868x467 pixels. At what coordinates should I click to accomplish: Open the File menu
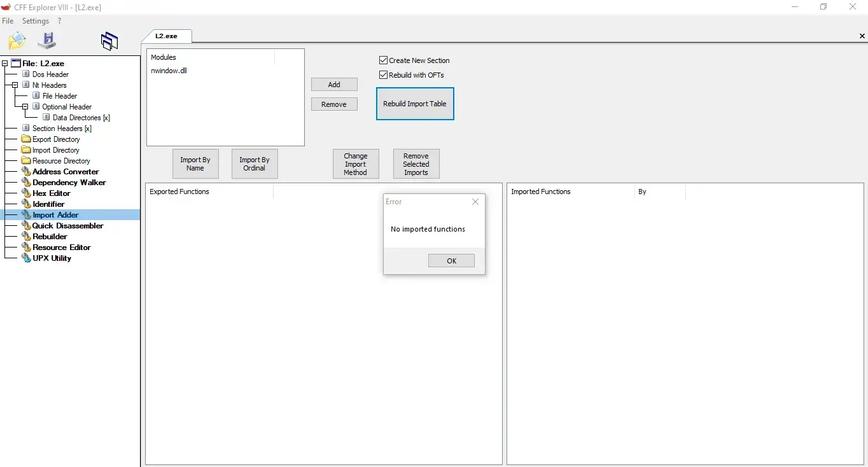pos(8,21)
